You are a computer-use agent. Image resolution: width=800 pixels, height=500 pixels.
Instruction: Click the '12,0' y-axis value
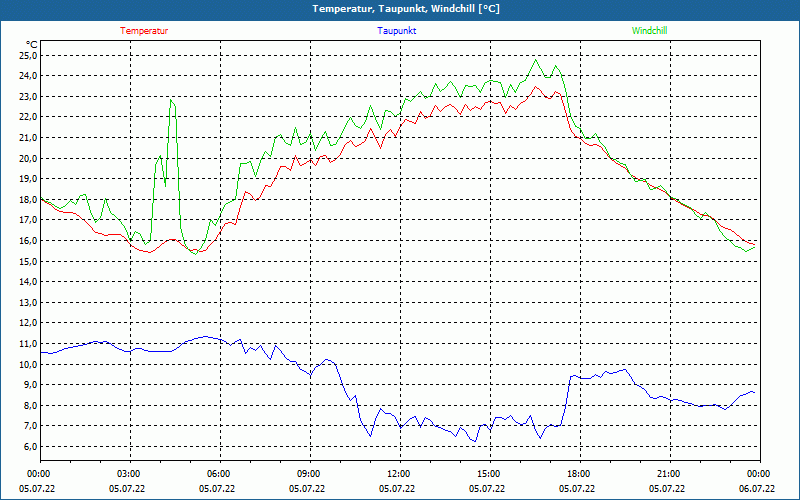pyautogui.click(x=29, y=323)
